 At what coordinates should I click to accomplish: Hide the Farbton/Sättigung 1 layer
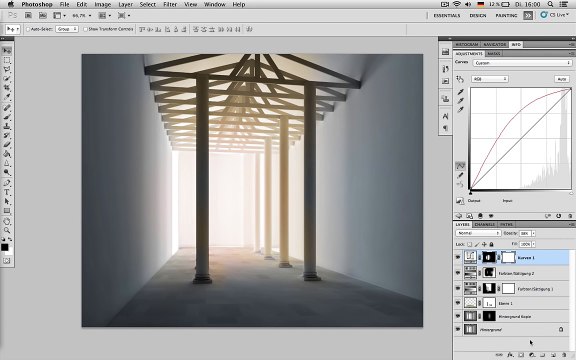(458, 288)
